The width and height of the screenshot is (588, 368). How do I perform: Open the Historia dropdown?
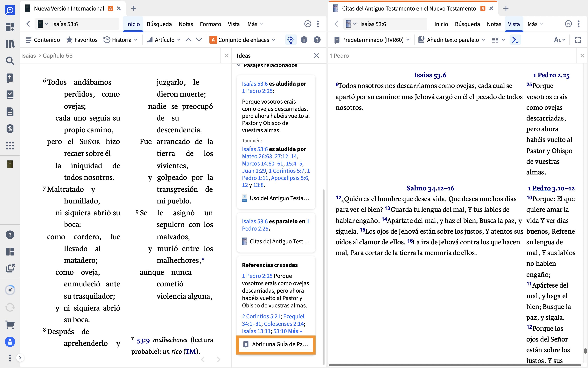pos(121,40)
